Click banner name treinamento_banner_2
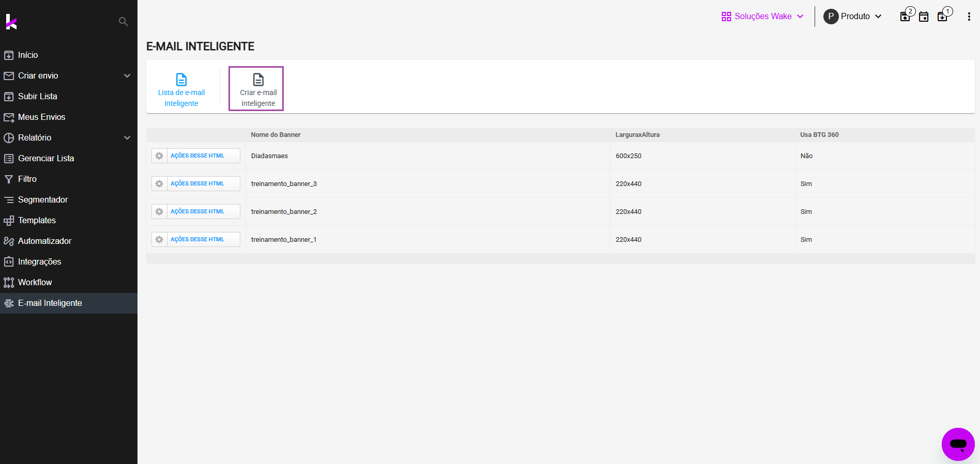This screenshot has height=464, width=980. tap(284, 212)
